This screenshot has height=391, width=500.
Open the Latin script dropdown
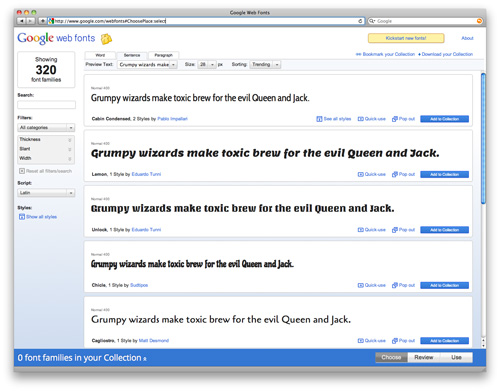tap(46, 193)
